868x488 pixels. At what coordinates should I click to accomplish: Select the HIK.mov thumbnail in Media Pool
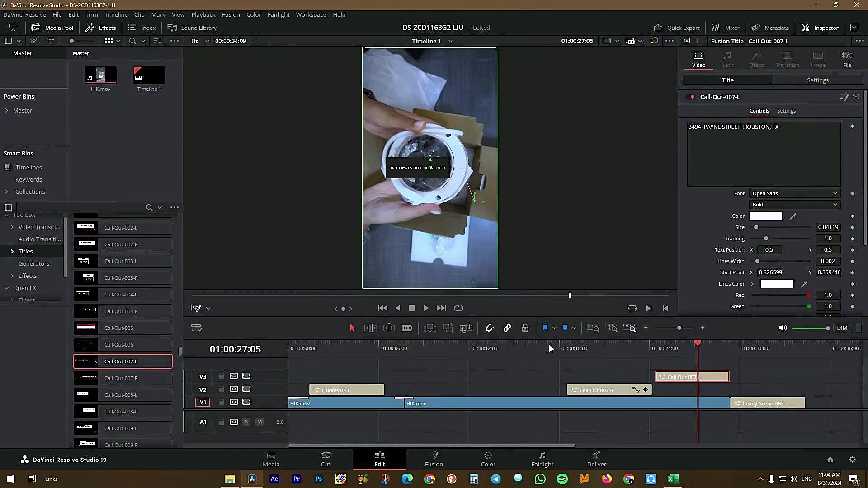tap(100, 75)
